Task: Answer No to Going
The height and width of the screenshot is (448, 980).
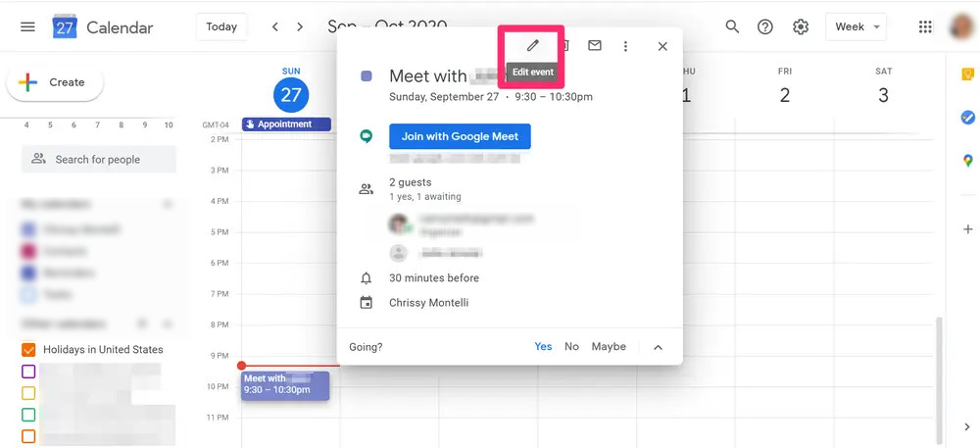Action: tap(572, 346)
